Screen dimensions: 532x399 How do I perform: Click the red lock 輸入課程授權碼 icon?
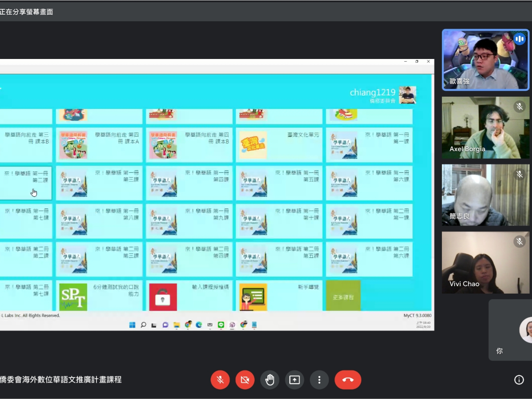(163, 297)
